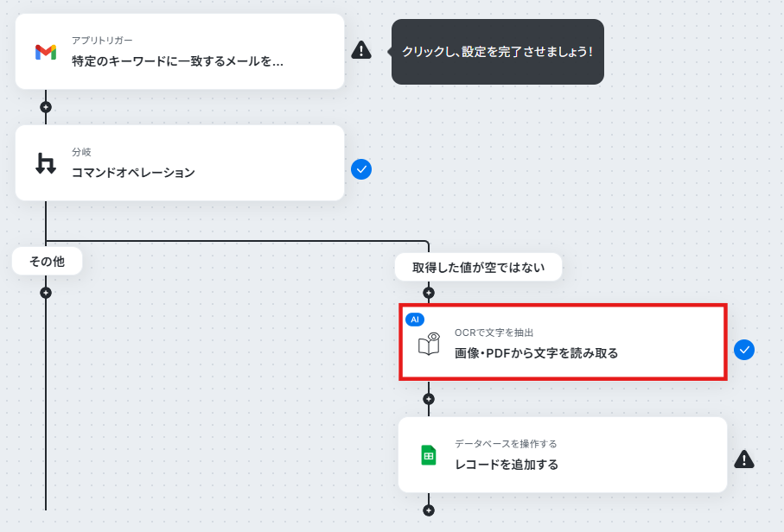
Task: Open the 画像・PDFから文字を読み取る card
Action: coord(563,343)
